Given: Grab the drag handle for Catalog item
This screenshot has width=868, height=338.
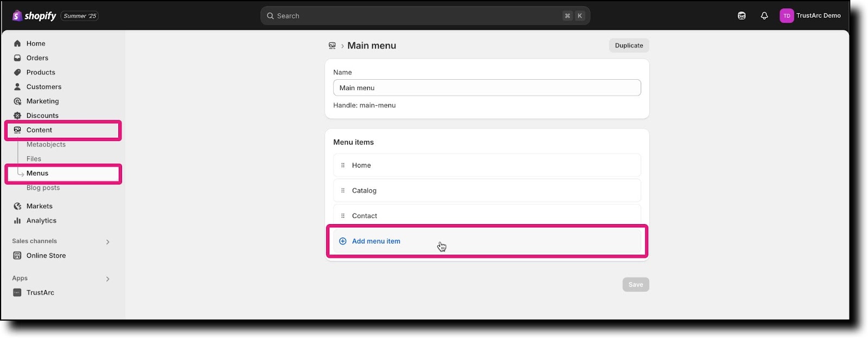Looking at the screenshot, I should pos(343,190).
